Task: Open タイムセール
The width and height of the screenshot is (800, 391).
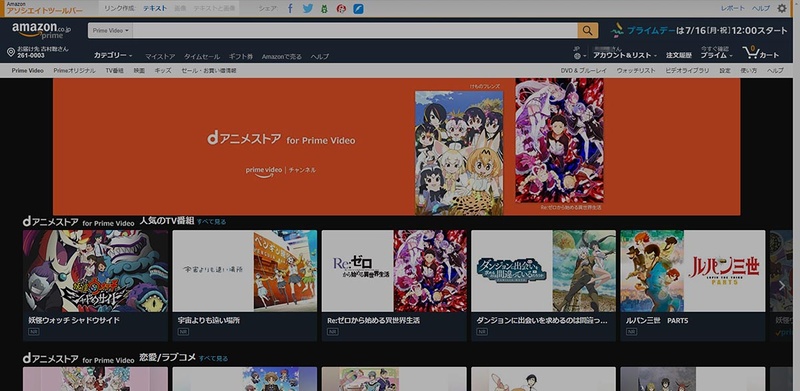Action: point(202,57)
